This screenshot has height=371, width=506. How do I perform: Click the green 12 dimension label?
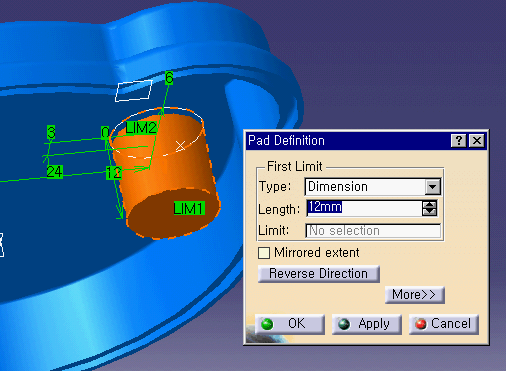tap(114, 173)
